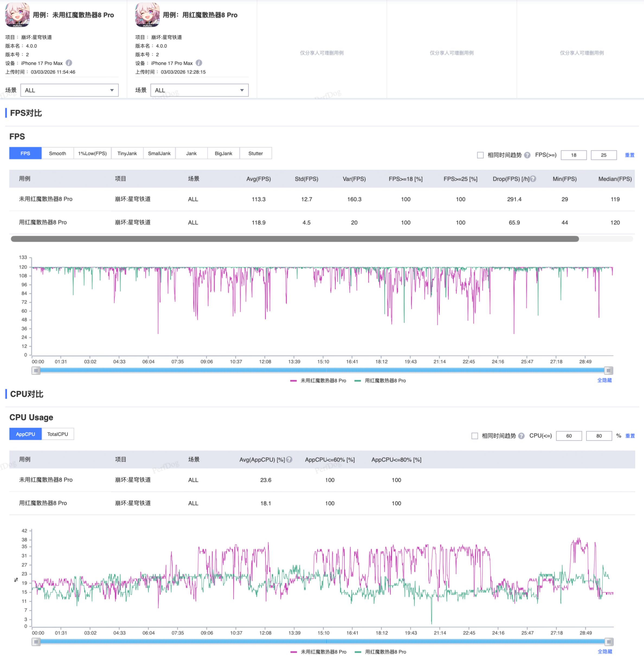This screenshot has width=644, height=666.
Task: Click the CPU(<=) 60 threshold input field
Action: pyautogui.click(x=569, y=436)
